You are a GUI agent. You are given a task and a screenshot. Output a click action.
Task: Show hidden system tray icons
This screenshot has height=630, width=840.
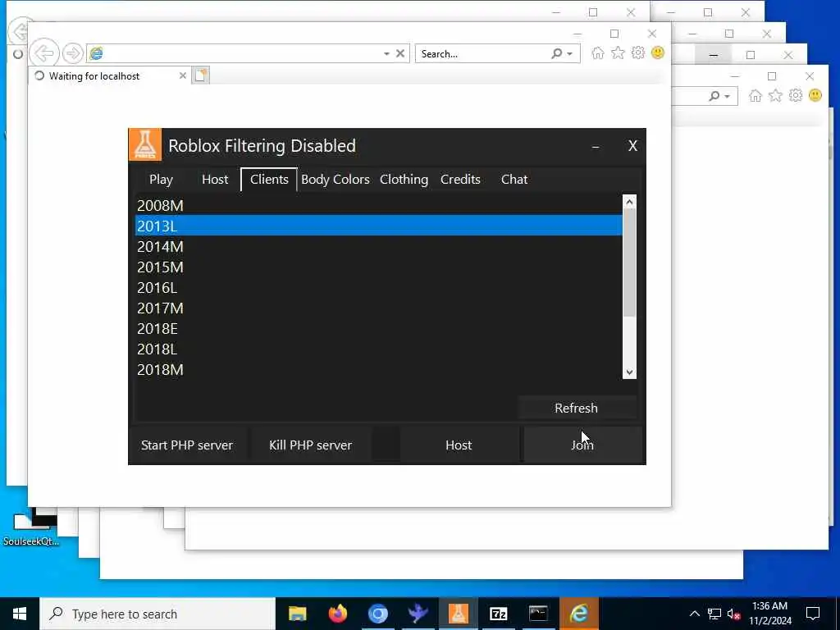[x=694, y=614]
